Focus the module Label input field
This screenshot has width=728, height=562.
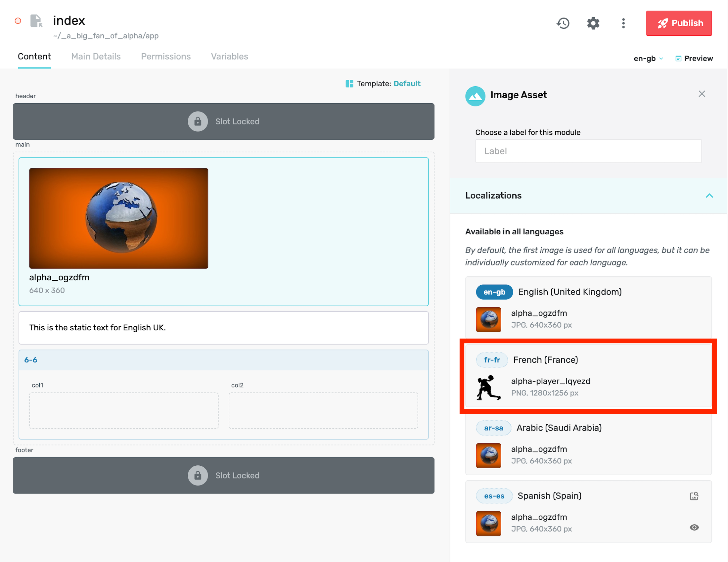point(588,151)
